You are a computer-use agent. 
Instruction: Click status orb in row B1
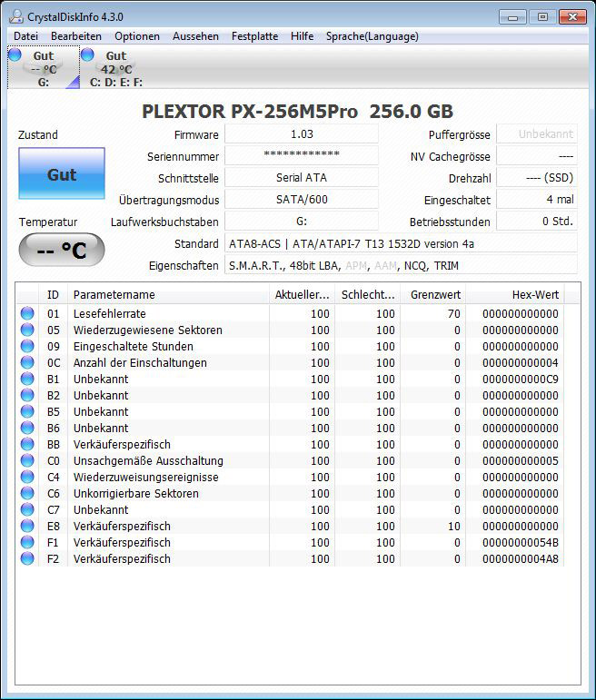[27, 379]
